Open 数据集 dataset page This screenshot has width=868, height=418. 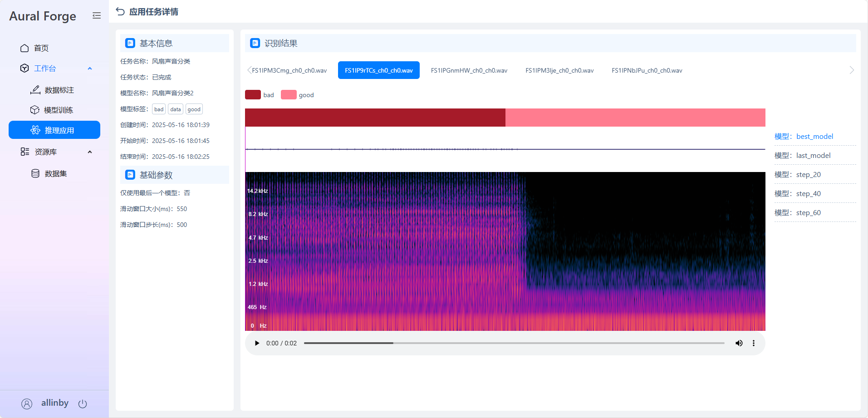pyautogui.click(x=54, y=173)
